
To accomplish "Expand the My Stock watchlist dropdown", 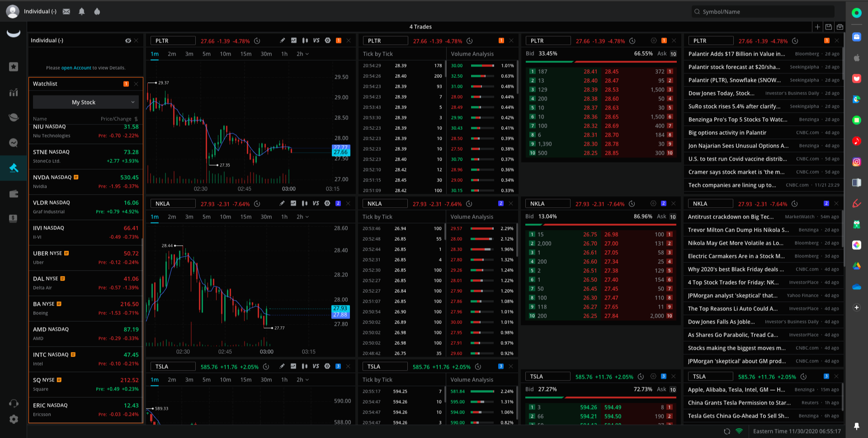I will (86, 102).
